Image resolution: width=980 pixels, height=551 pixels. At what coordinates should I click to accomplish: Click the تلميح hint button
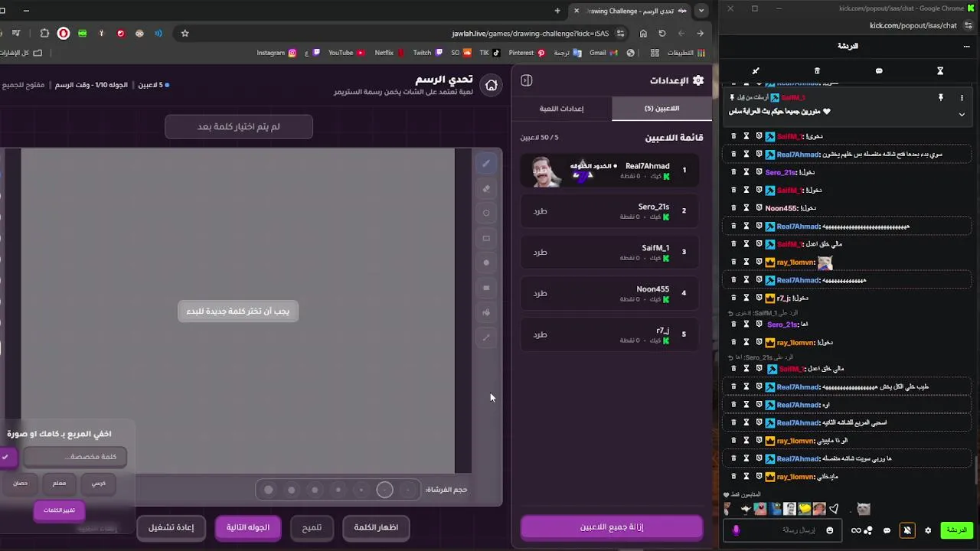[312, 527]
